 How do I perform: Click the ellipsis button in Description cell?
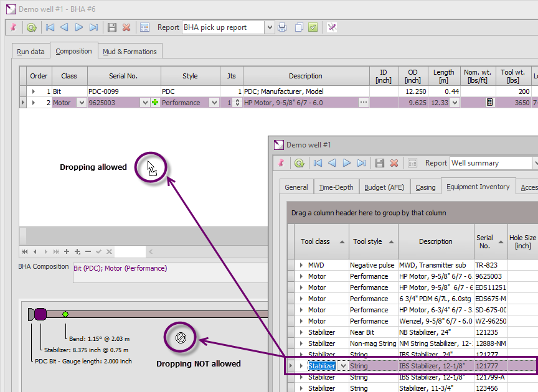tap(364, 103)
